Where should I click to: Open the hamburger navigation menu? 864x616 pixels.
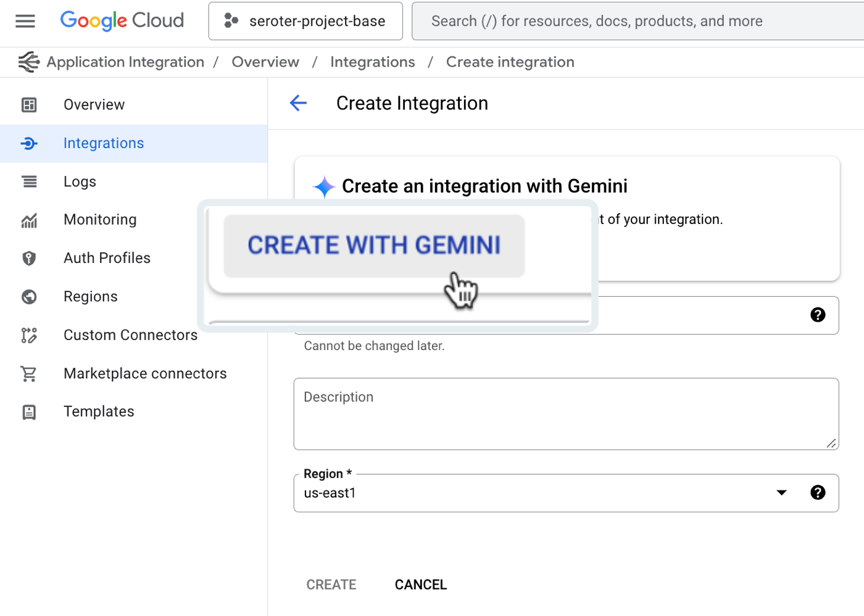(x=25, y=21)
